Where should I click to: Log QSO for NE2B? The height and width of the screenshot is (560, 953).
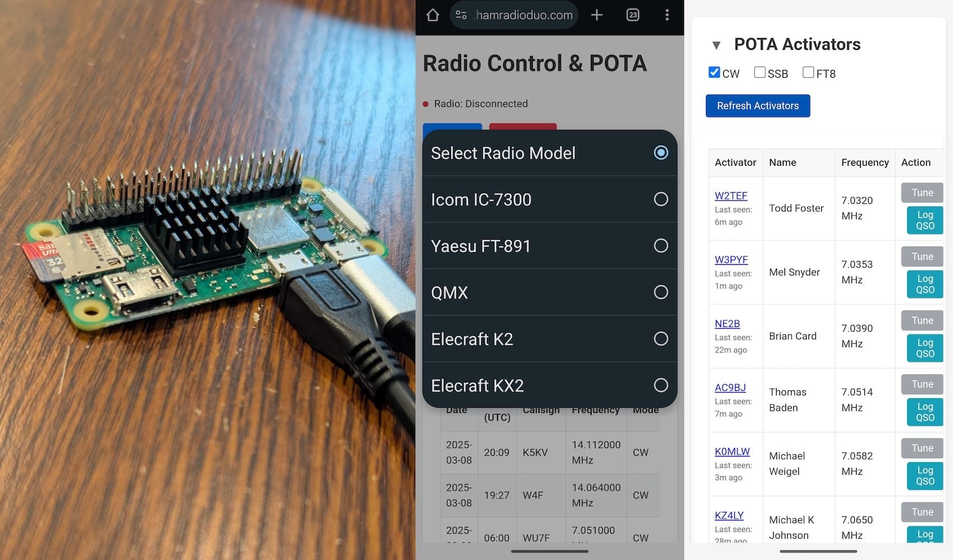[x=924, y=348]
